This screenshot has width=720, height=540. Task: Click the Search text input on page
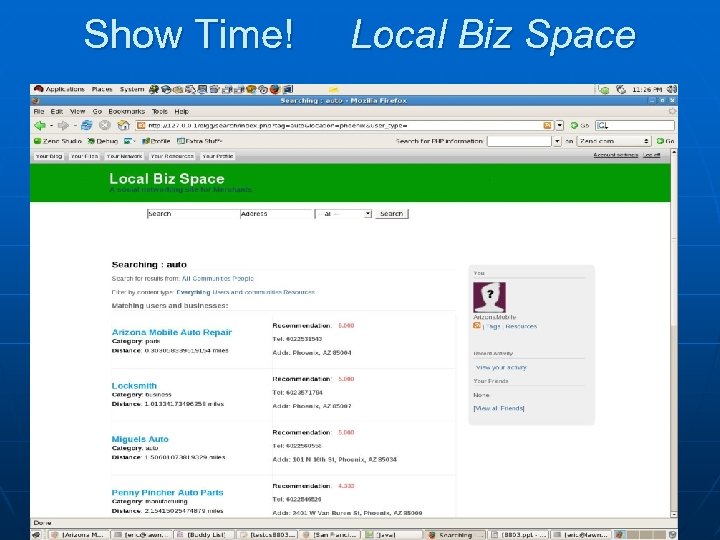pos(193,214)
